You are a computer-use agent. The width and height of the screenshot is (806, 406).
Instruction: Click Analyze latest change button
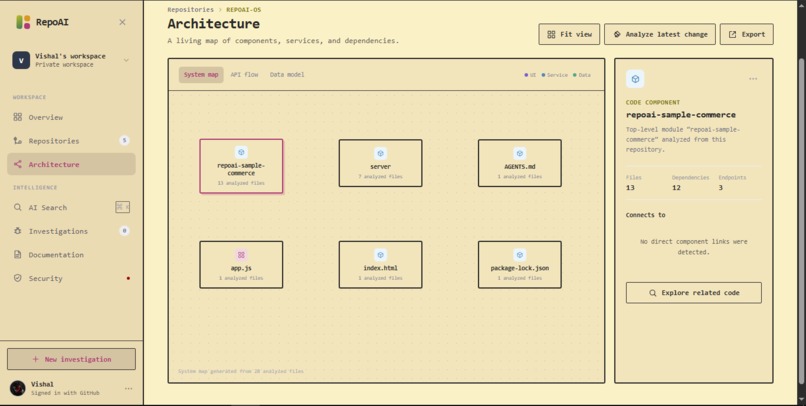coord(660,34)
